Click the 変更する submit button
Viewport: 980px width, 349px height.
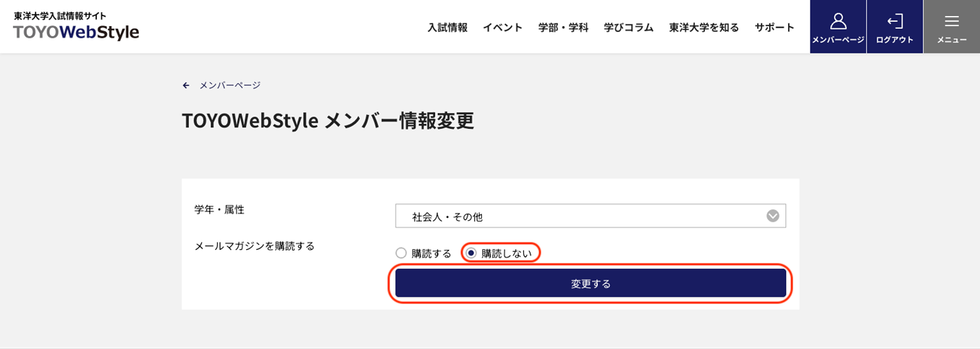(x=591, y=283)
